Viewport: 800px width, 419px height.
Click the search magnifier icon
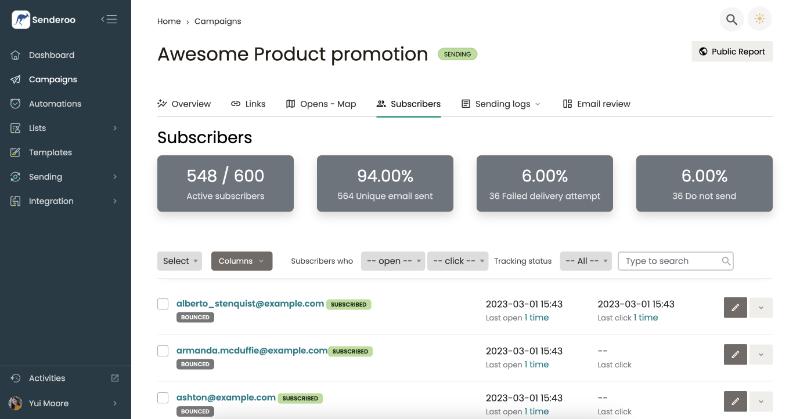coord(732,19)
